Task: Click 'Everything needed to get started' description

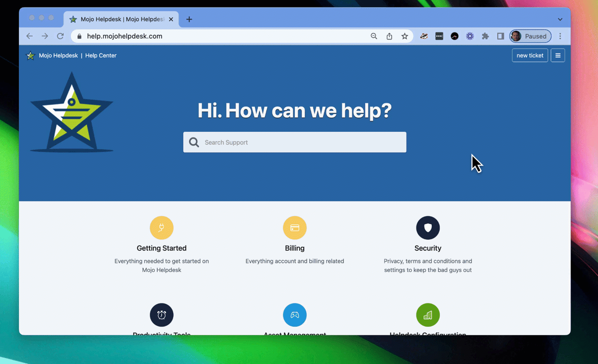Action: [162, 266]
